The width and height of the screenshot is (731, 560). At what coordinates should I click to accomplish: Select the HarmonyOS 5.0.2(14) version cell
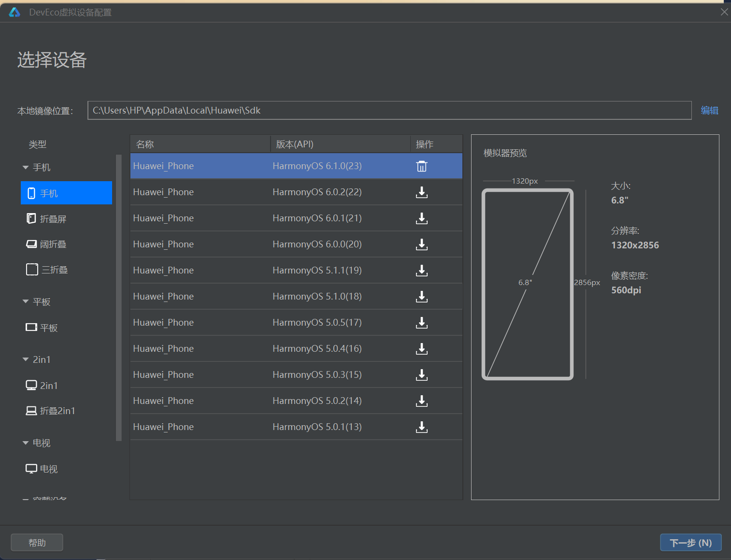tap(317, 401)
